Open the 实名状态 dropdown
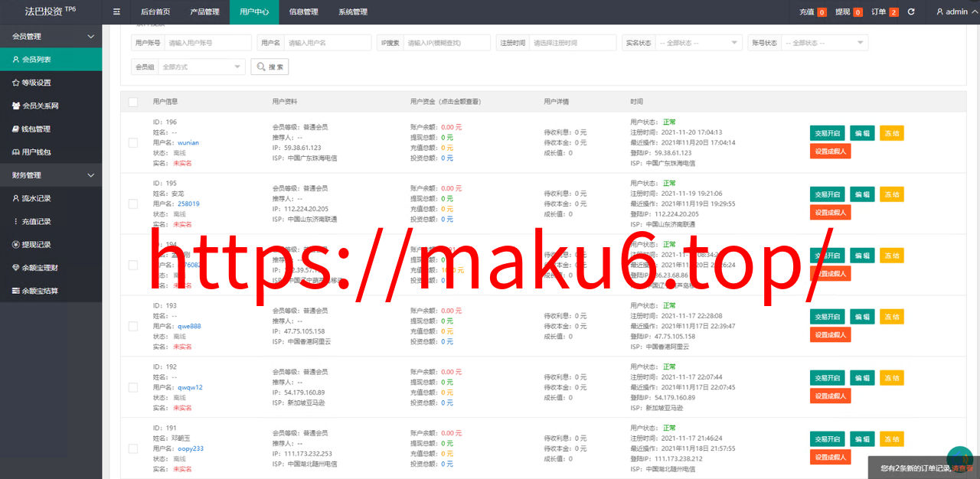 699,43
